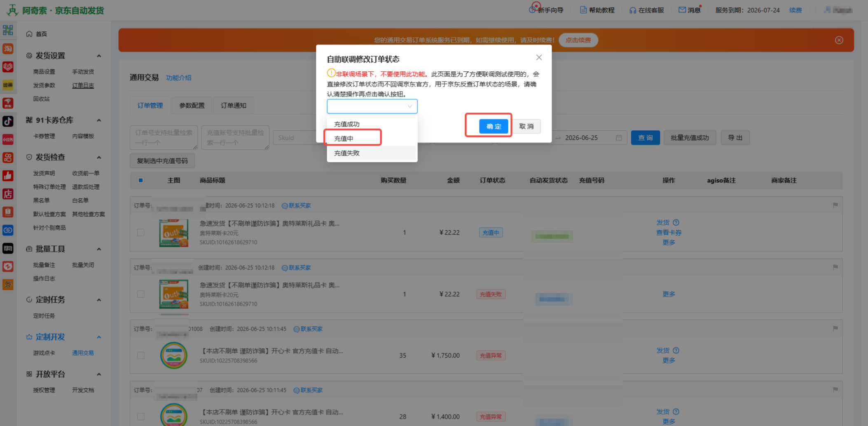
Task: Close the orange renewal banner
Action: pos(839,40)
